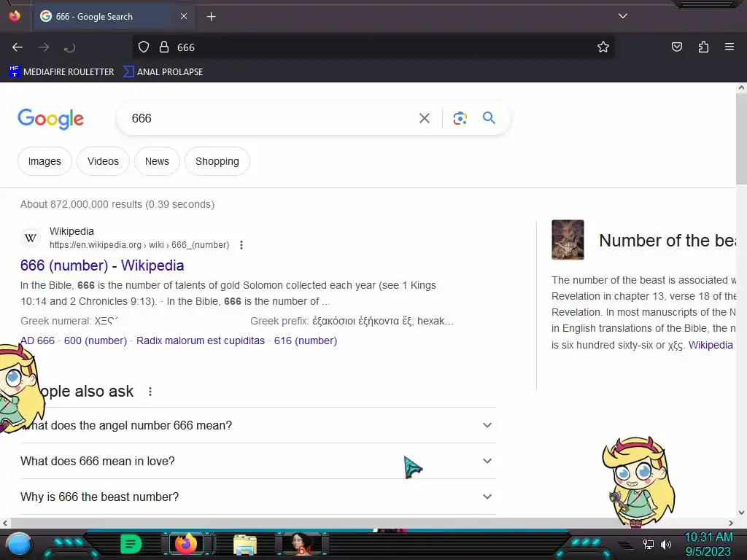Click the Wikipedia favicon in result
Viewport: 747px width, 560px height.
click(31, 238)
